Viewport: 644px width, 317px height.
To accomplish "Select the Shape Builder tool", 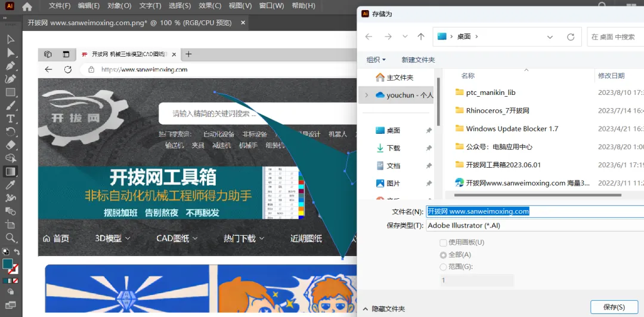I will pyautogui.click(x=11, y=158).
